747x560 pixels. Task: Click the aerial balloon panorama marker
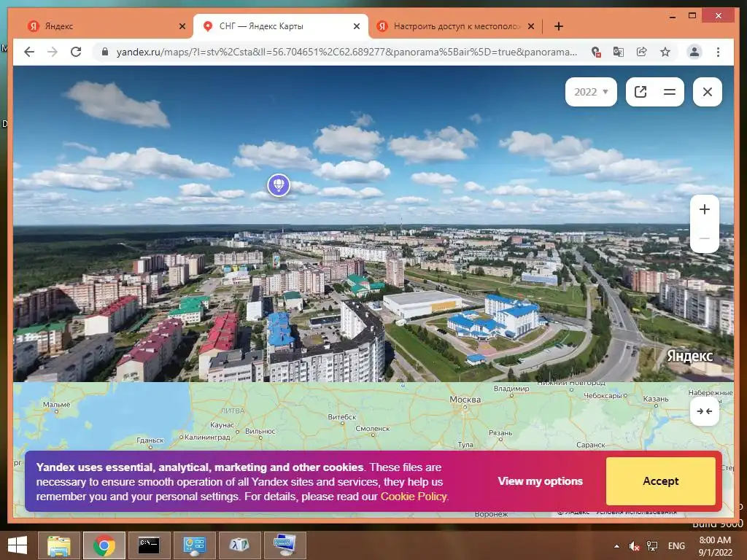point(279,184)
